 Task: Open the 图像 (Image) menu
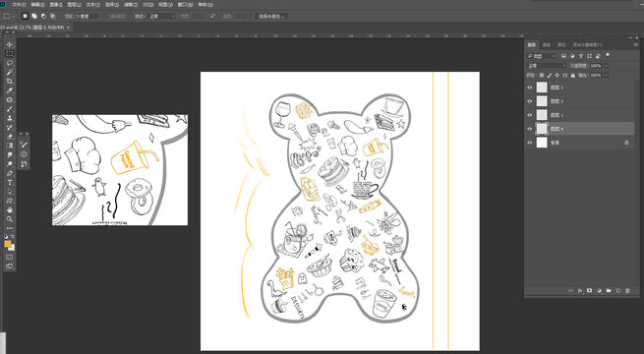56,5
